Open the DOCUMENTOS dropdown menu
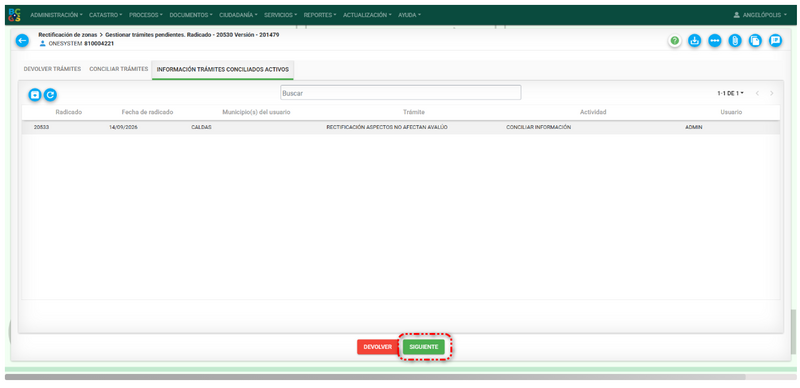800x388 pixels. pyautogui.click(x=191, y=15)
